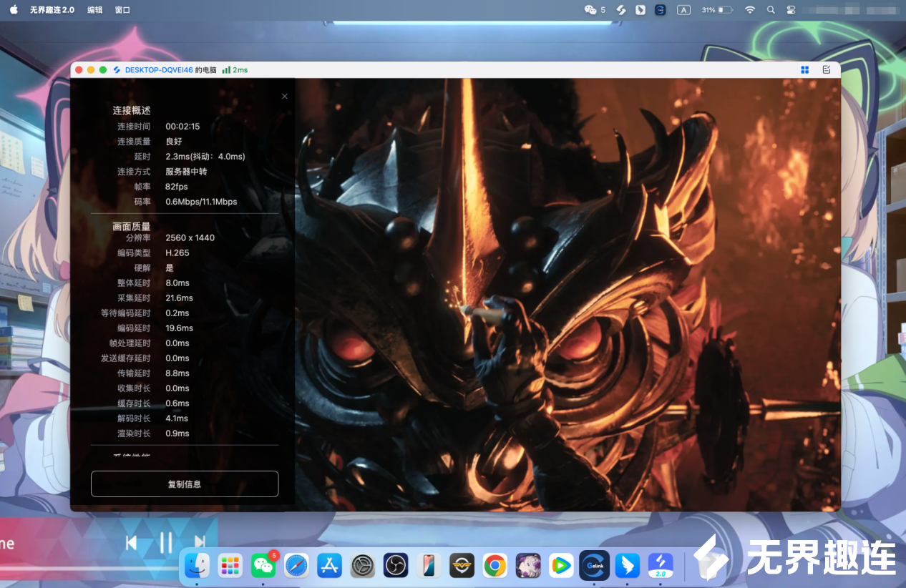This screenshot has height=588, width=906.
Task: Open the 无界趣连 2.0 app menu
Action: [52, 10]
